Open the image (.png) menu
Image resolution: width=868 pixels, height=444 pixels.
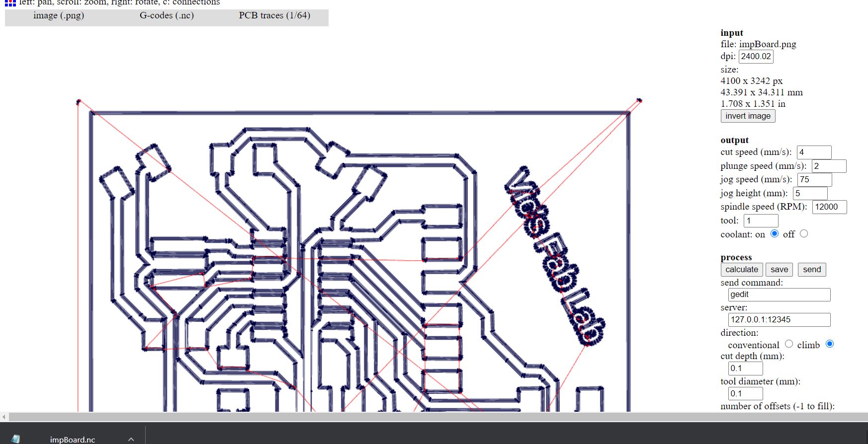pos(59,15)
